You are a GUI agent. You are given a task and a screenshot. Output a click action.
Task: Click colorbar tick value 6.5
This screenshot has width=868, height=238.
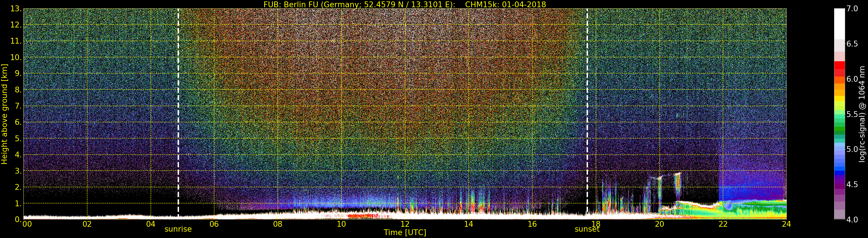click(852, 44)
